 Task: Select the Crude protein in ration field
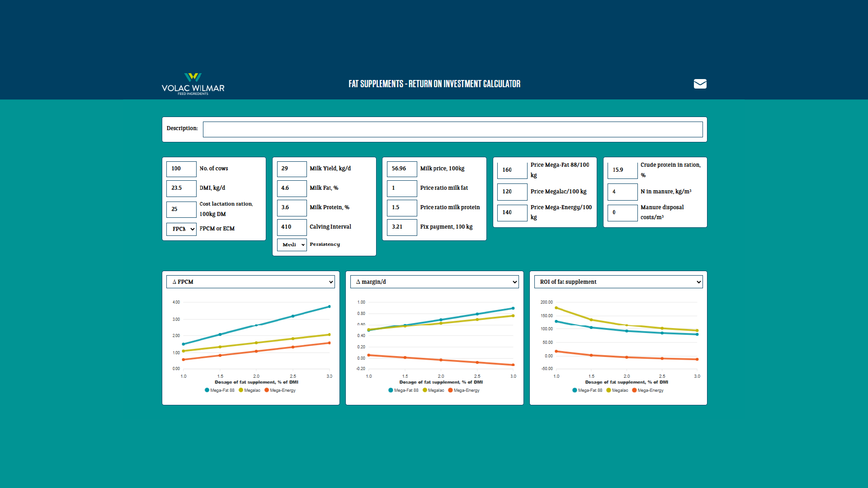point(622,170)
